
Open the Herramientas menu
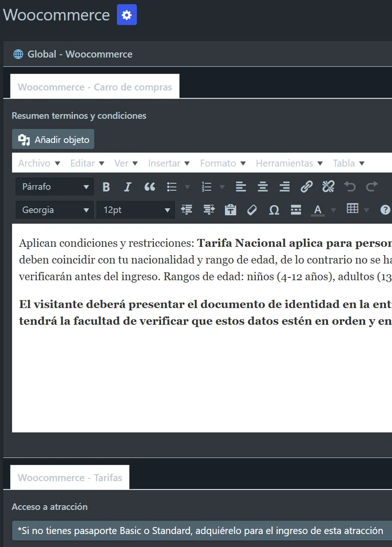tap(289, 163)
